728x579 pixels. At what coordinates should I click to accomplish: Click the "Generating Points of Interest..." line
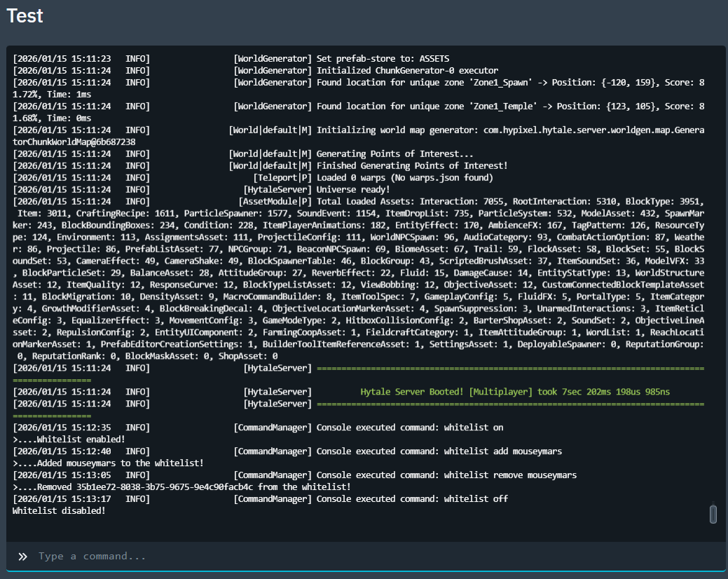tap(394, 154)
